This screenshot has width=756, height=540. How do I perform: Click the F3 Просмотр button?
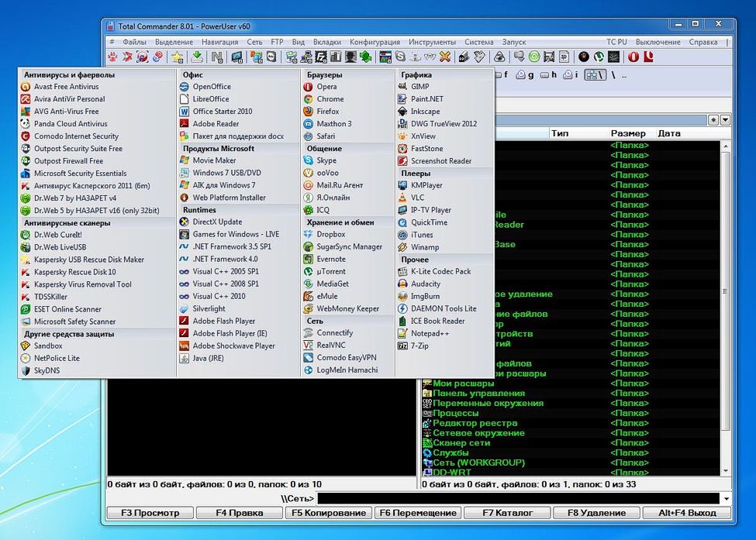click(x=150, y=513)
